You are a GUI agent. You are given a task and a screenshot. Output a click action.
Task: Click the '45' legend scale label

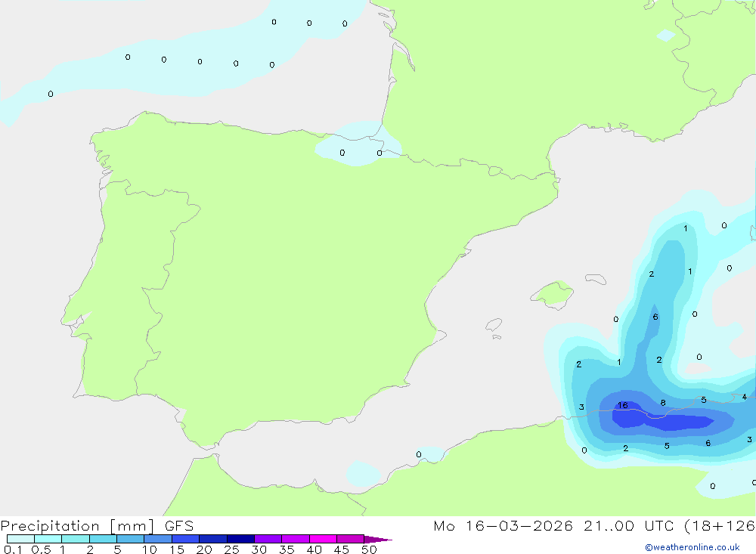(342, 549)
